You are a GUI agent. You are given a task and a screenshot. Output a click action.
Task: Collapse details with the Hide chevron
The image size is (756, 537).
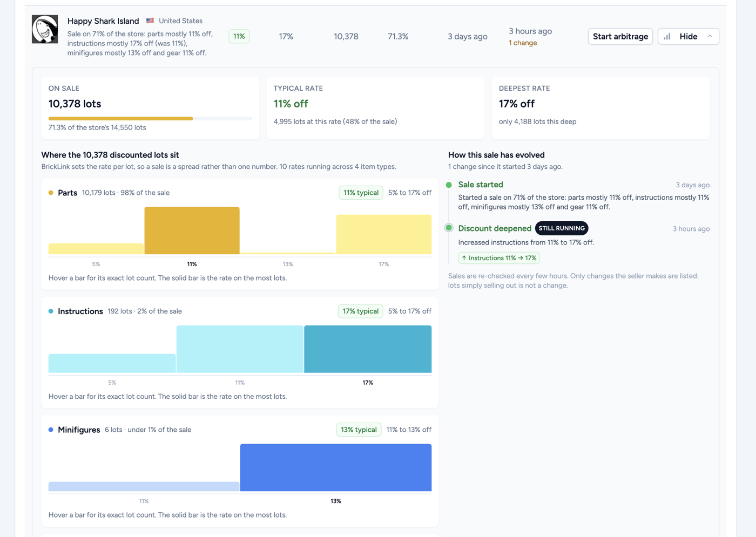click(710, 36)
